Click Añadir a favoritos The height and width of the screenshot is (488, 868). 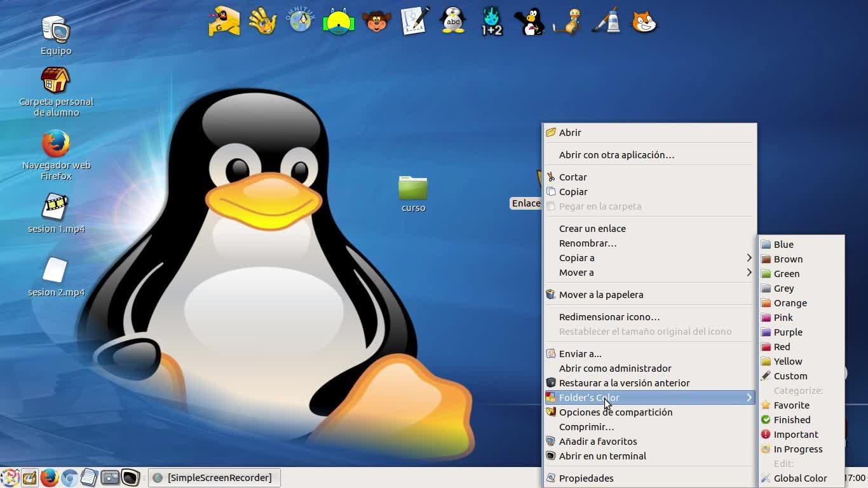pos(649,442)
